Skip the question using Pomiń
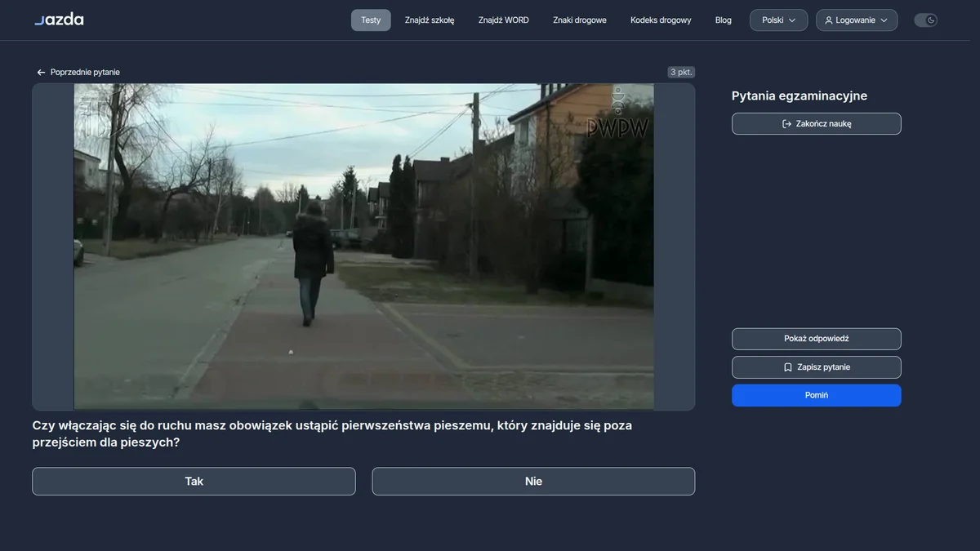980x551 pixels. (x=817, y=395)
